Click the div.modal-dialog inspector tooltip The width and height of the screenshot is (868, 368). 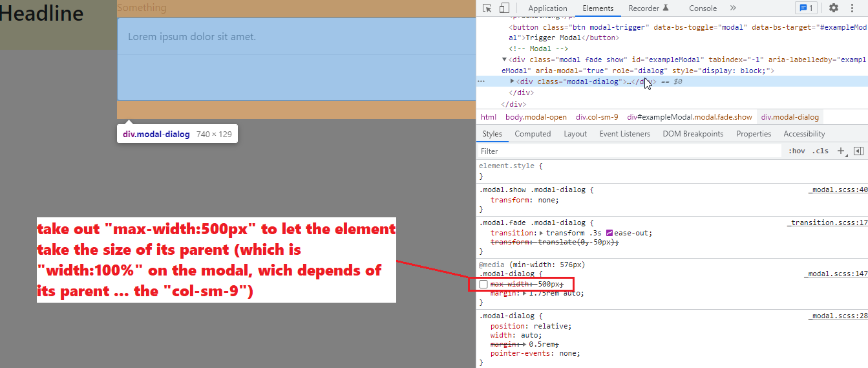pos(178,134)
